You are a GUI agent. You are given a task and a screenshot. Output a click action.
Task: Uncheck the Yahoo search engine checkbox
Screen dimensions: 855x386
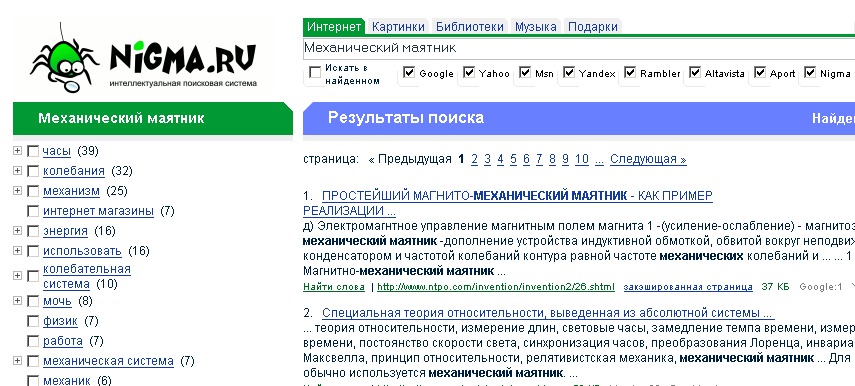tap(469, 73)
